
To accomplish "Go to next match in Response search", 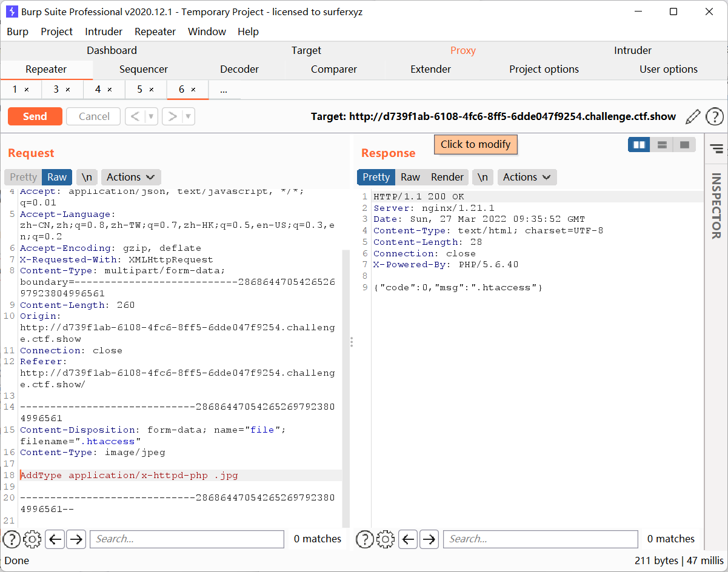I will [x=429, y=539].
